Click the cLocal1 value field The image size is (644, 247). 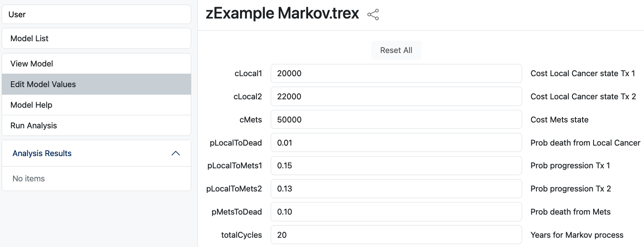coord(396,74)
